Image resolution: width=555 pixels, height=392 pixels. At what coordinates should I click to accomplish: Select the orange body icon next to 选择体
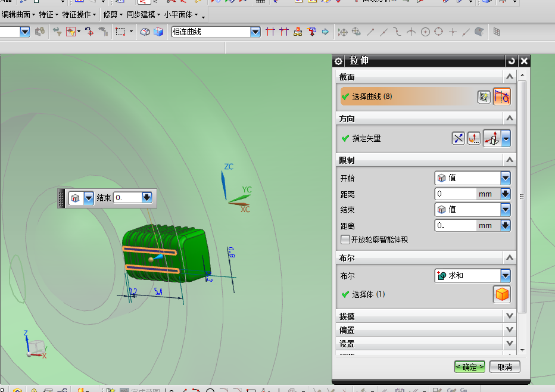click(502, 294)
